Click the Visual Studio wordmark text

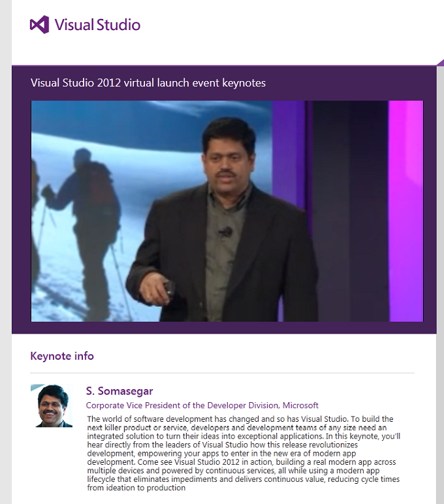(x=97, y=25)
